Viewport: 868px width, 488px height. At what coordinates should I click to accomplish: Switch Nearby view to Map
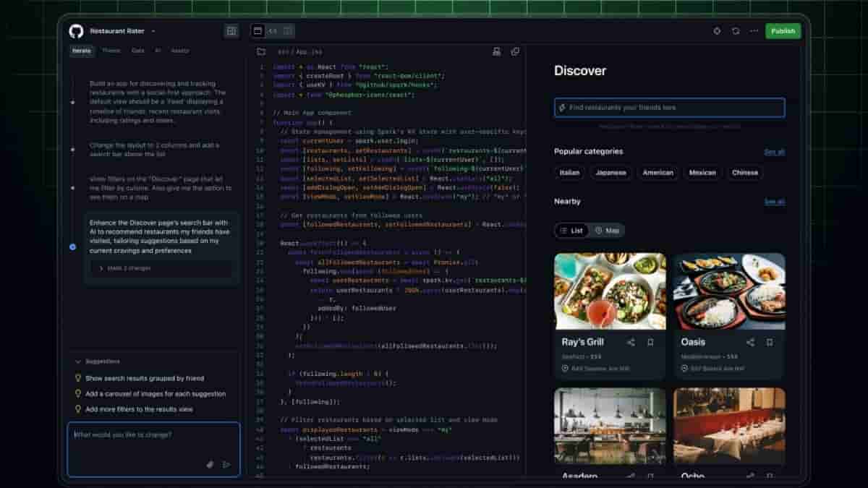pos(608,231)
